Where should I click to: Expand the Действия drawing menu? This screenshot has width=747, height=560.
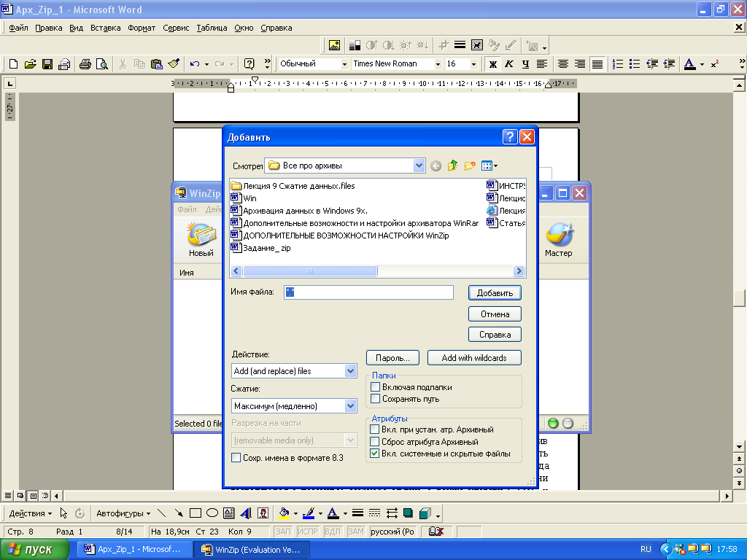[31, 513]
